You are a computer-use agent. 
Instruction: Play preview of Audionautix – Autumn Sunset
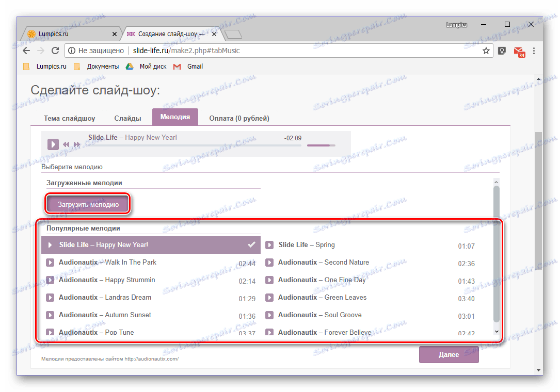[x=50, y=315]
